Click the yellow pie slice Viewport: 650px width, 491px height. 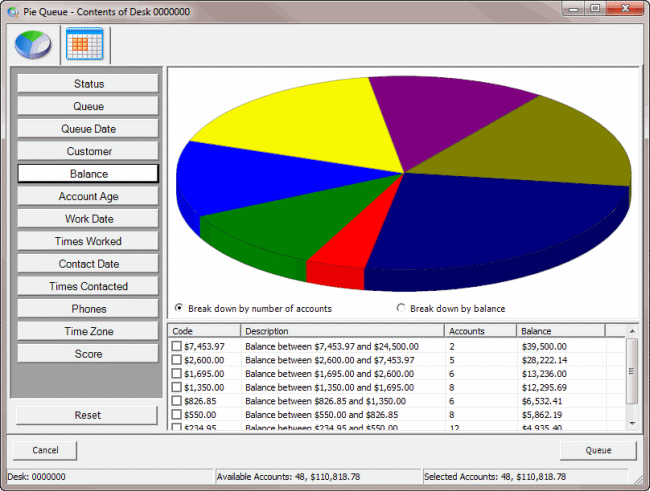307,124
